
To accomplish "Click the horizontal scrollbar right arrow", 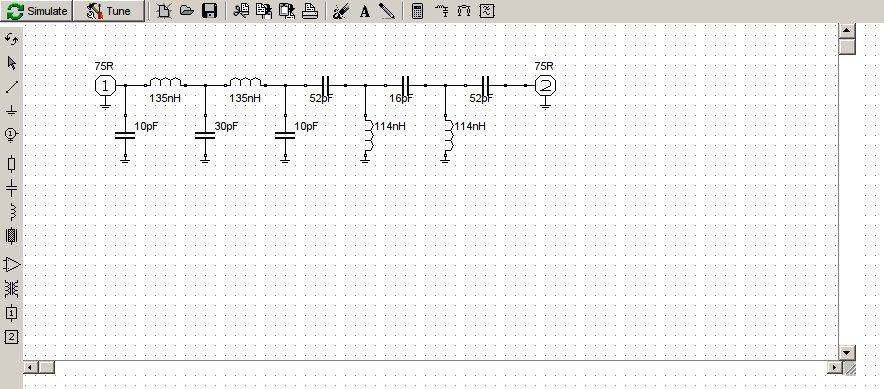I will point(834,368).
